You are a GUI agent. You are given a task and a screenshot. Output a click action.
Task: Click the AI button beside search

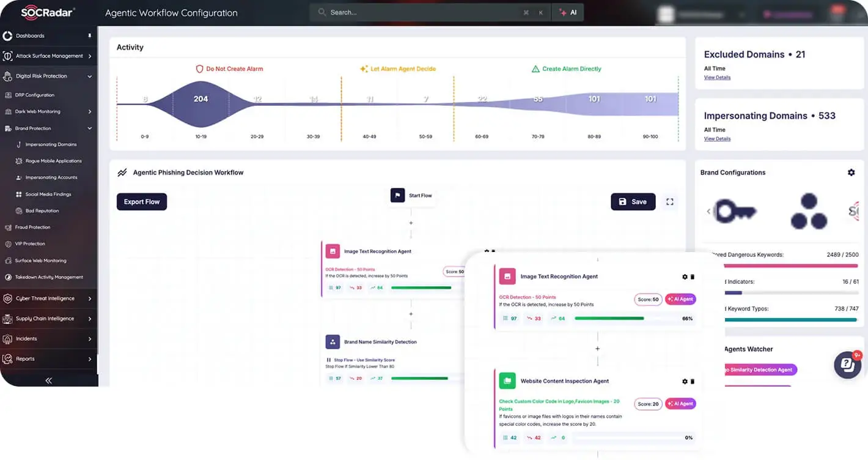coord(568,12)
